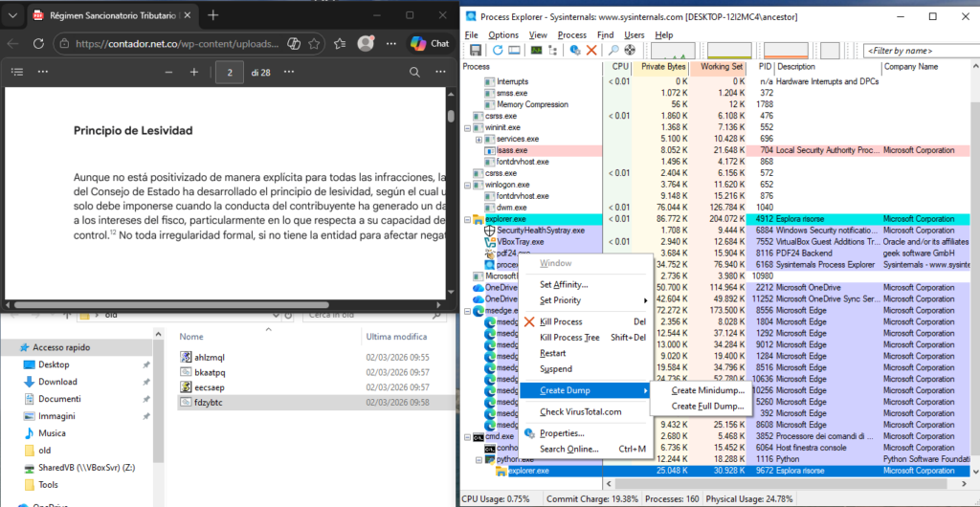
Task: Collapse the wininit.exe process tree node
Action: pyautogui.click(x=467, y=127)
